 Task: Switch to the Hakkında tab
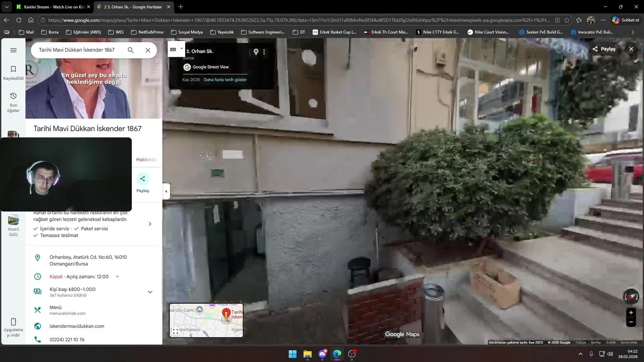[x=146, y=159]
